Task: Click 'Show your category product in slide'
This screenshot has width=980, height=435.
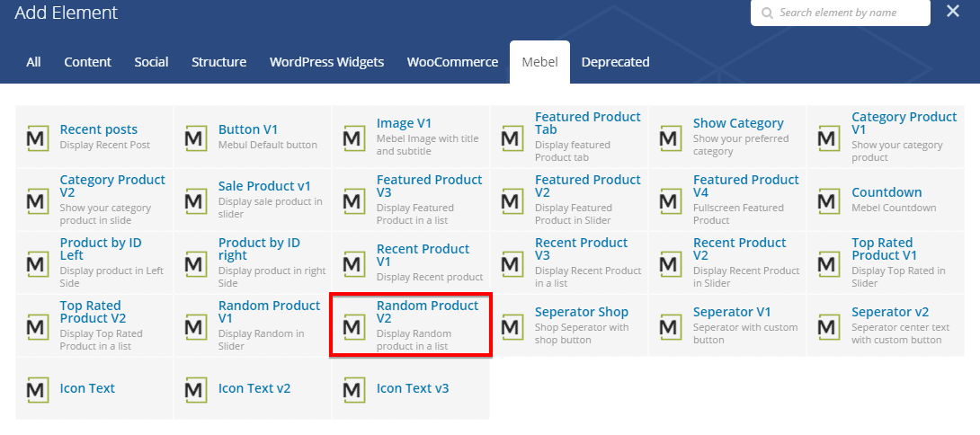Action: tap(105, 214)
